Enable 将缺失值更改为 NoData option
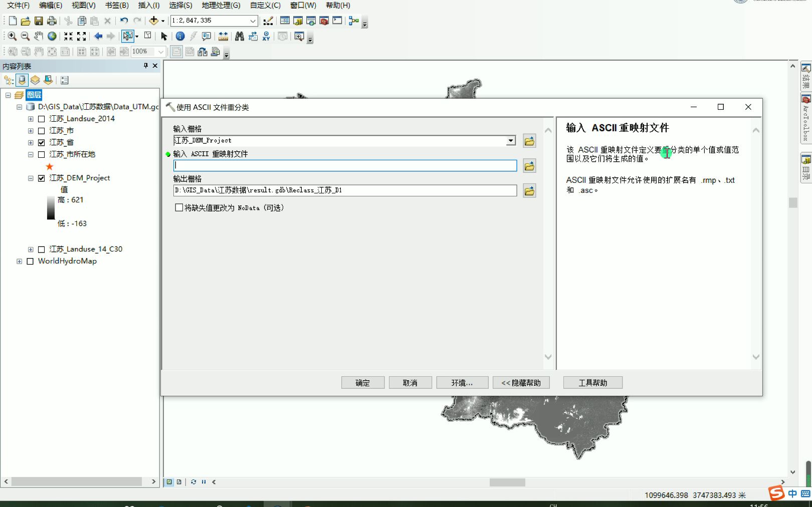This screenshot has height=507, width=812. [x=179, y=207]
